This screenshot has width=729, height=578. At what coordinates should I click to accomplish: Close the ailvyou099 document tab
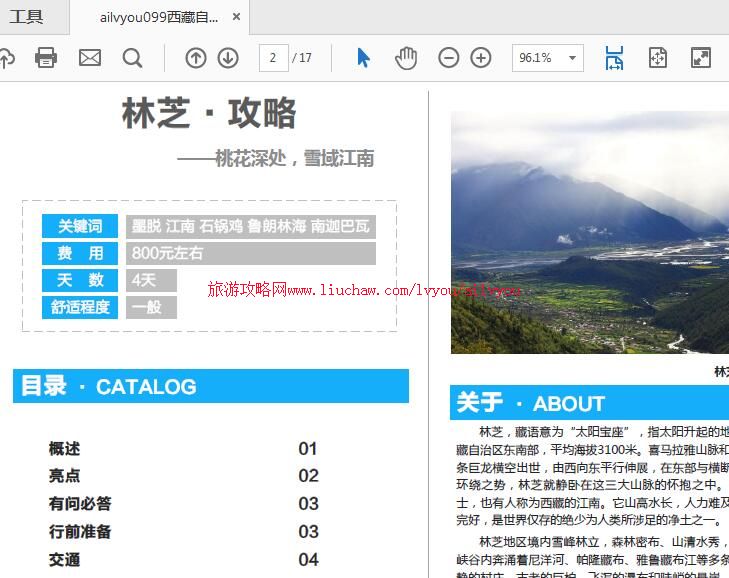(236, 17)
